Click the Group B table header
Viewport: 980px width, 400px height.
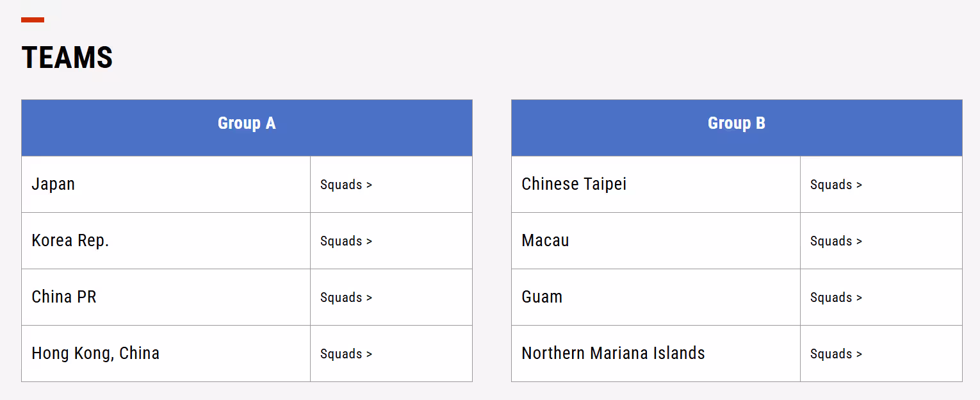737,123
